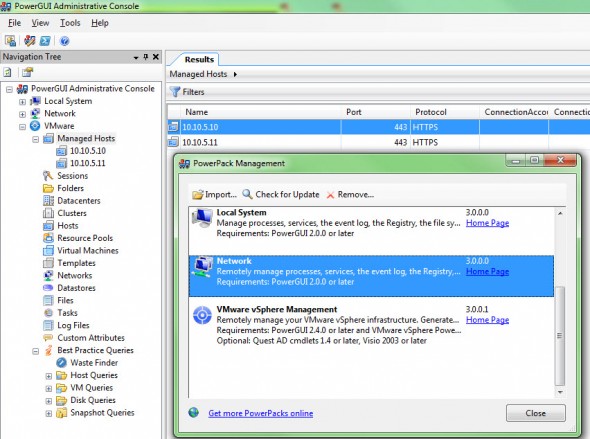Image resolution: width=590 pixels, height=439 pixels.
Task: Expand the Disk Queries folder
Action: coord(49,401)
